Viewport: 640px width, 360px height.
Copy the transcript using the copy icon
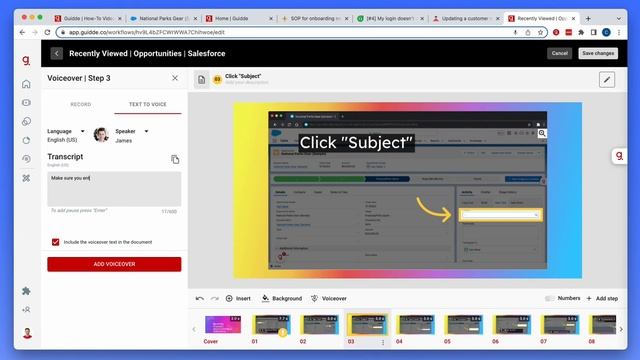pos(175,159)
